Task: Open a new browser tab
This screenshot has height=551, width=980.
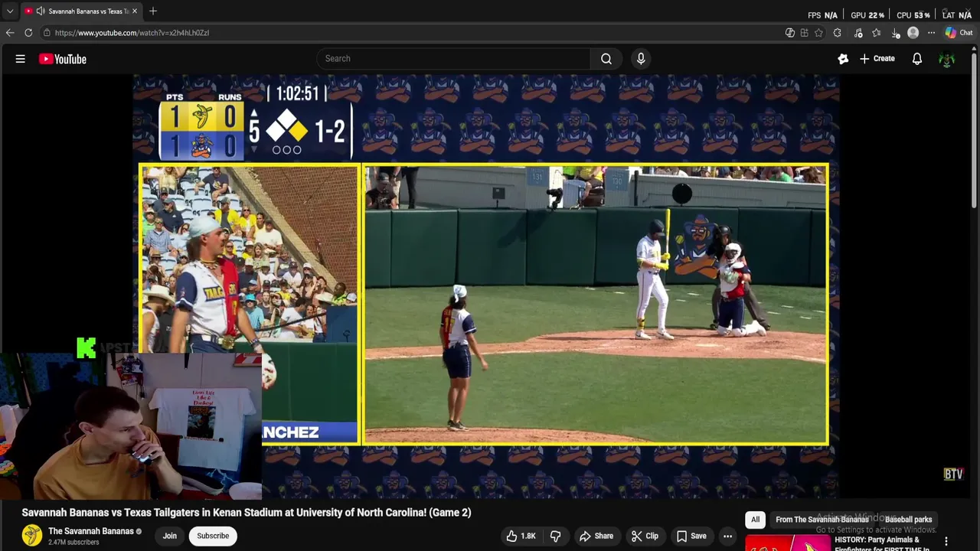Action: [x=153, y=11]
